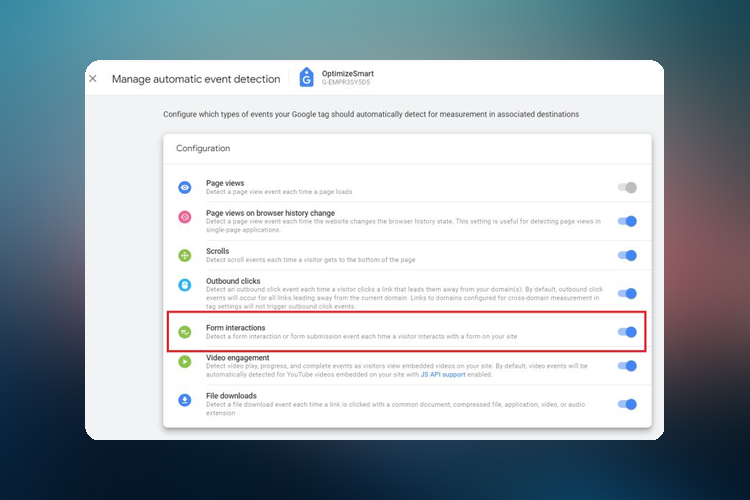Toggle Video engagement detection off

click(627, 366)
